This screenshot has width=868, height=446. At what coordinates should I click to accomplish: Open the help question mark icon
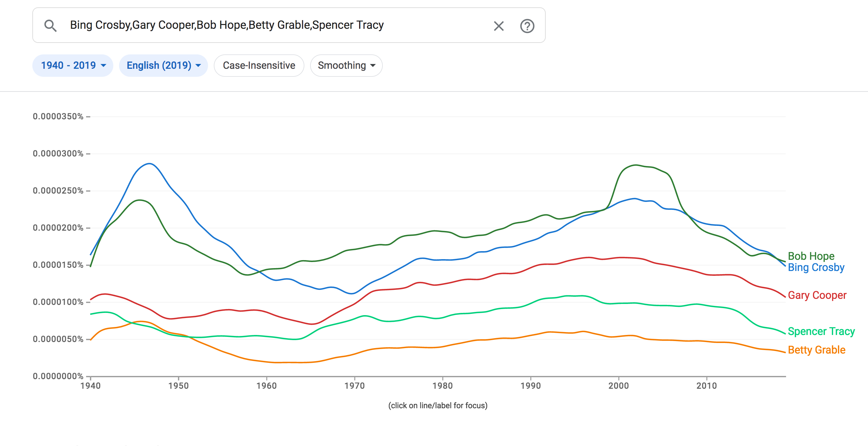[x=527, y=26]
